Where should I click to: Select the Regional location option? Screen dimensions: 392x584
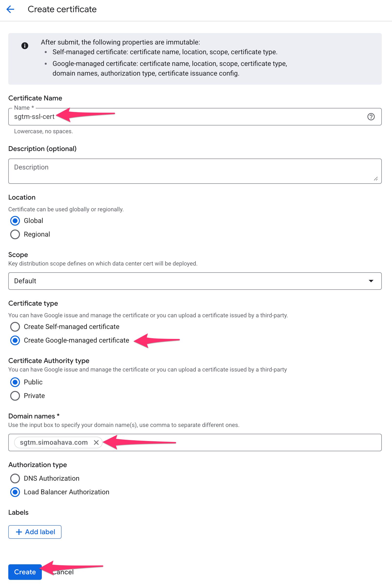tap(15, 234)
